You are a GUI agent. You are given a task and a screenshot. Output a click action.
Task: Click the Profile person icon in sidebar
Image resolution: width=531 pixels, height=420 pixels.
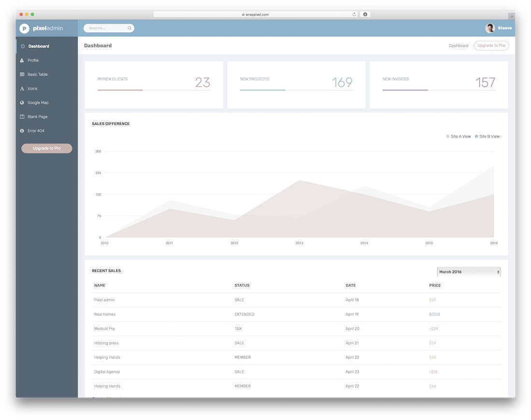22,61
